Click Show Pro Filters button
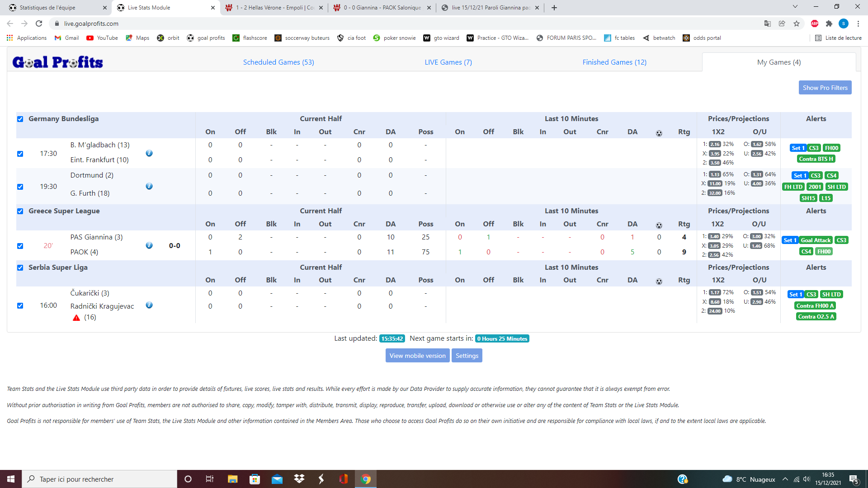This screenshot has height=488, width=868. tap(825, 88)
